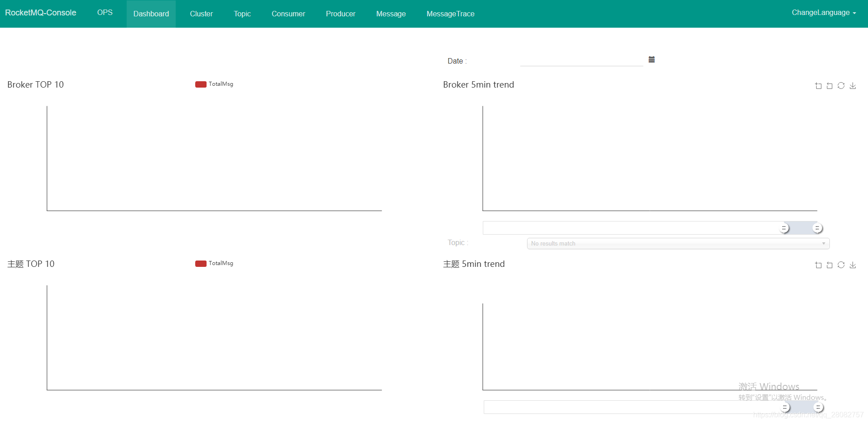Open the Consumer tab
The height and width of the screenshot is (423, 868).
click(x=288, y=14)
